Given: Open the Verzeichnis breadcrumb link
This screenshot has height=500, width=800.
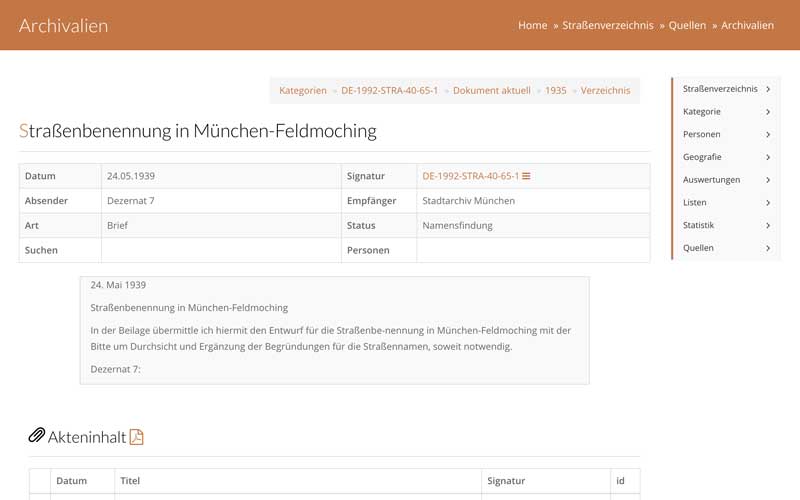Looking at the screenshot, I should [x=605, y=90].
